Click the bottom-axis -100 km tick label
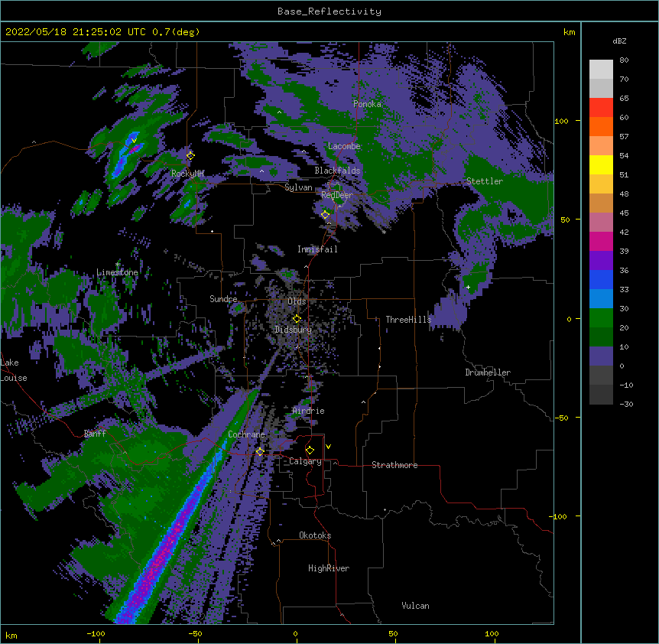The image size is (659, 644). 96,633
